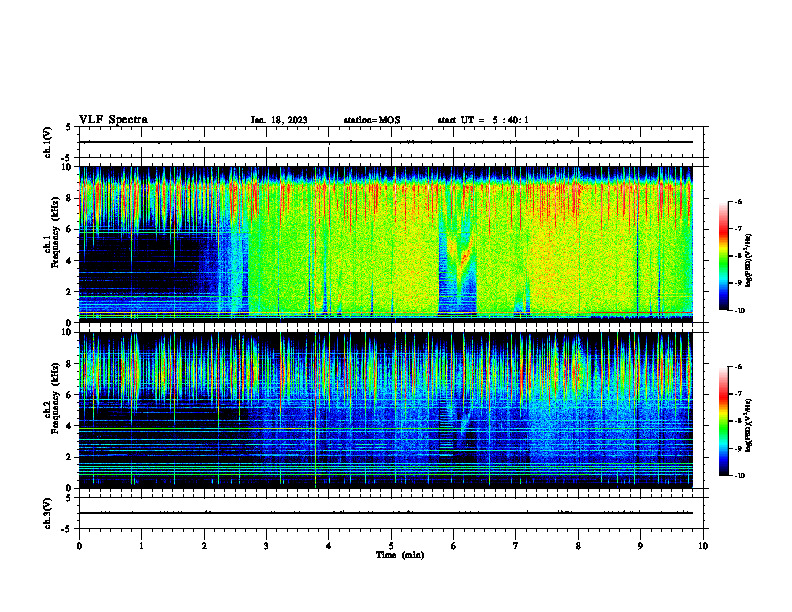Click the ch.2 colorbar log(PSD) unit label
792x612 pixels.
pyautogui.click(x=749, y=425)
